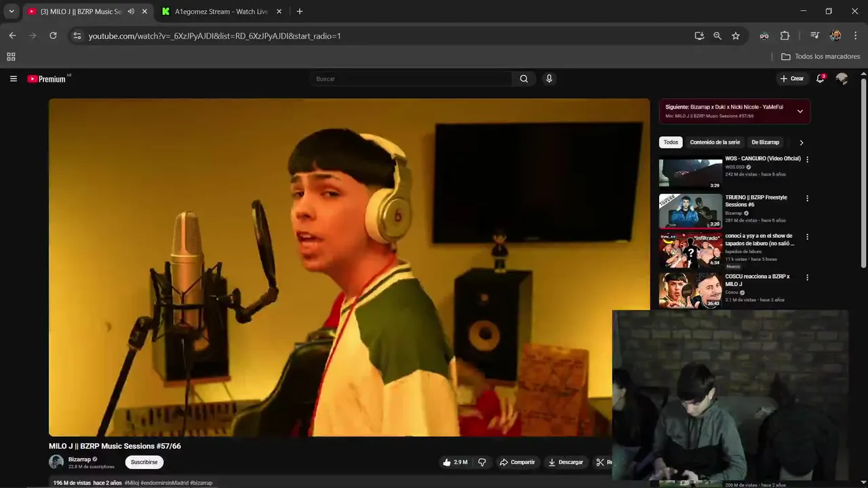Image resolution: width=868 pixels, height=488 pixels.
Task: Open YouTube notifications bell
Action: 821,79
